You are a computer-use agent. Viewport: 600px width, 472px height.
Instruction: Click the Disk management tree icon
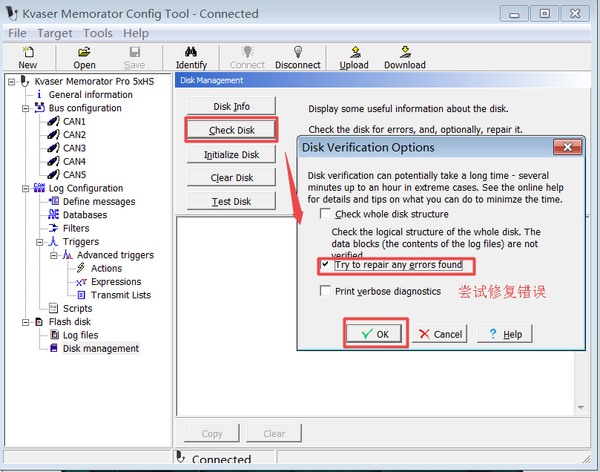tap(54, 348)
